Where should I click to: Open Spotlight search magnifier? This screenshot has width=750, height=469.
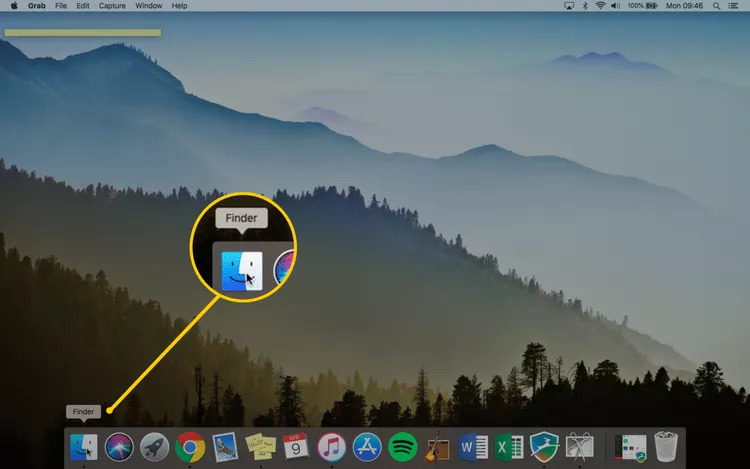716,6
